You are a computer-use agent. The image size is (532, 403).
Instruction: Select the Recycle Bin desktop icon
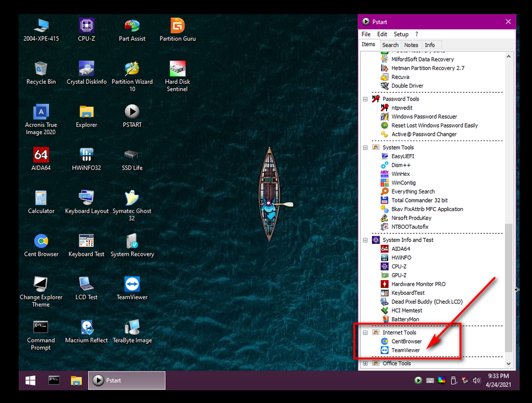[x=41, y=73]
